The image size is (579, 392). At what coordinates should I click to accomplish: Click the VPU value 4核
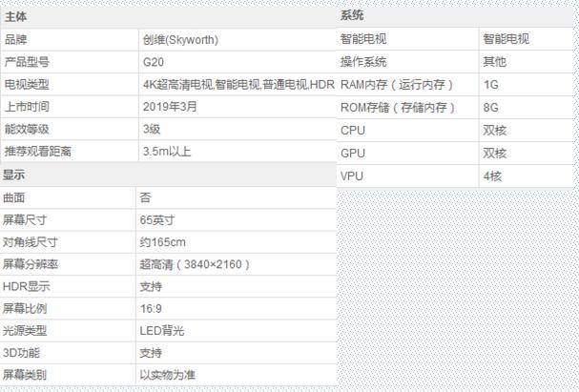492,175
